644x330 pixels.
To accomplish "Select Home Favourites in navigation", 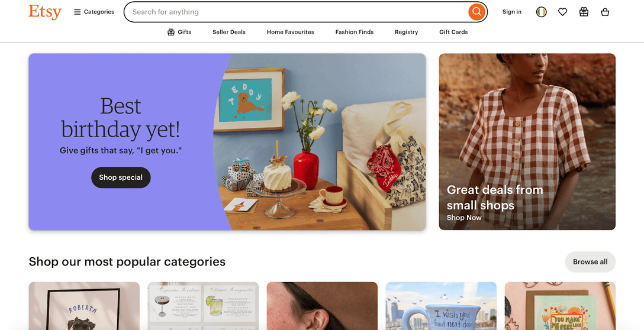I will [291, 32].
